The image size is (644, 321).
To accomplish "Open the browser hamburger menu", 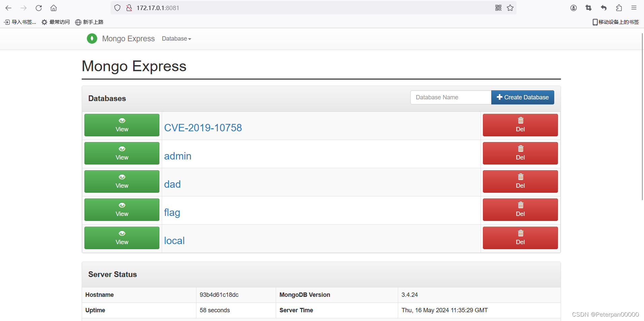I will (634, 8).
